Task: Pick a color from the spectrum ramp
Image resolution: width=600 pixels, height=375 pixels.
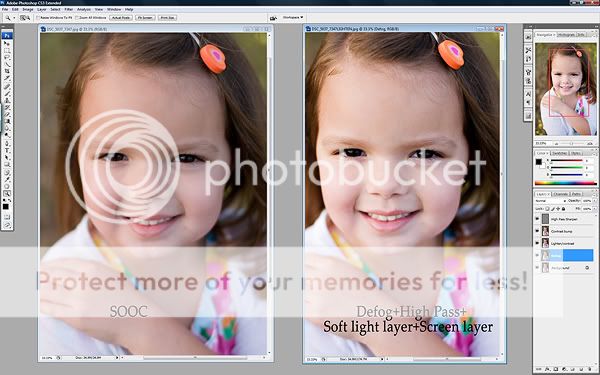Action: [566, 183]
